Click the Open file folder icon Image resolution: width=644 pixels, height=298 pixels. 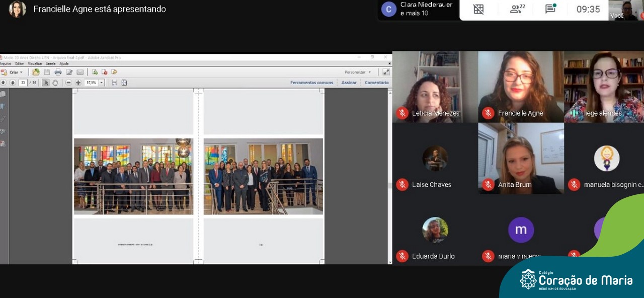[x=36, y=72]
